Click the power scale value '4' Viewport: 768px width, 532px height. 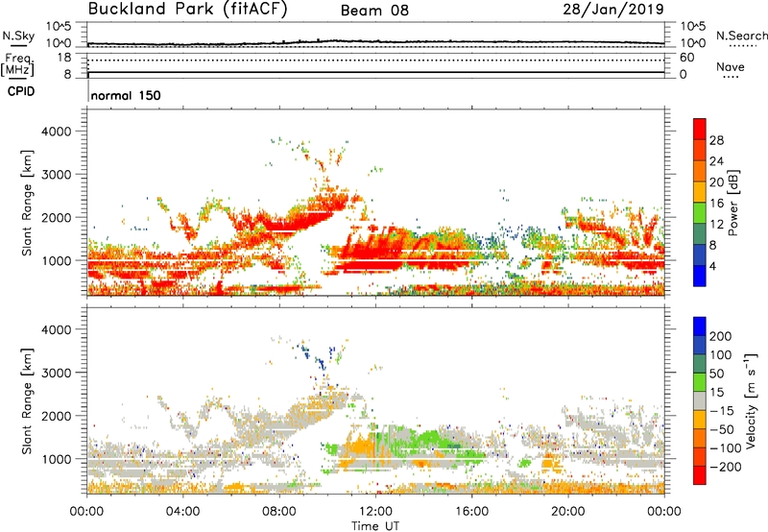[712, 267]
